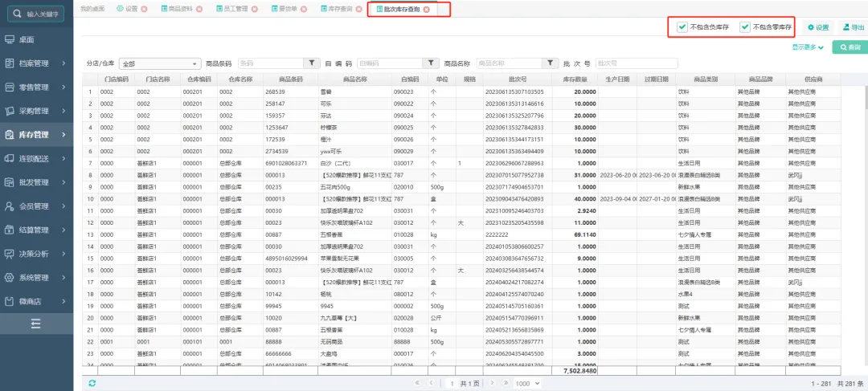
Task: Open the 分店/仓库 dropdown
Action: coord(160,63)
